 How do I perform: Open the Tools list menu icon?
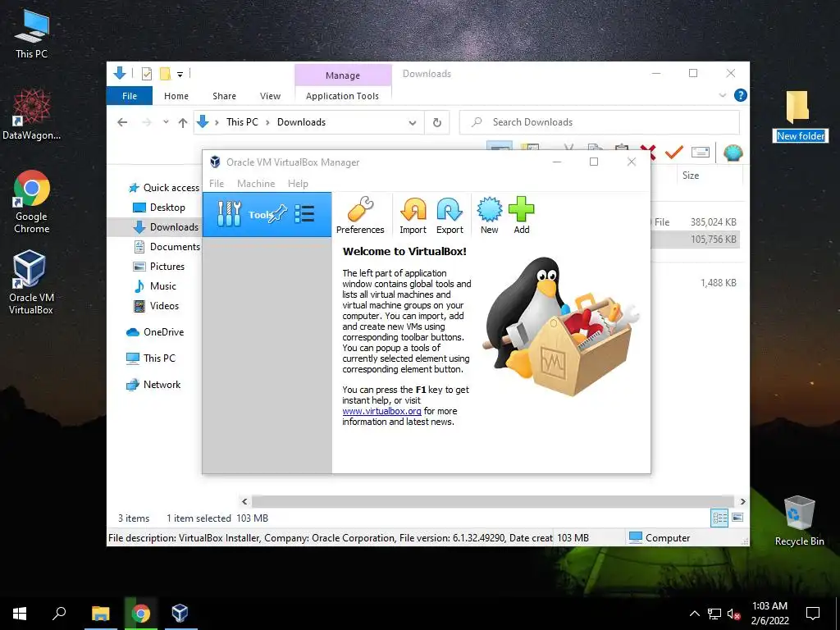point(304,214)
